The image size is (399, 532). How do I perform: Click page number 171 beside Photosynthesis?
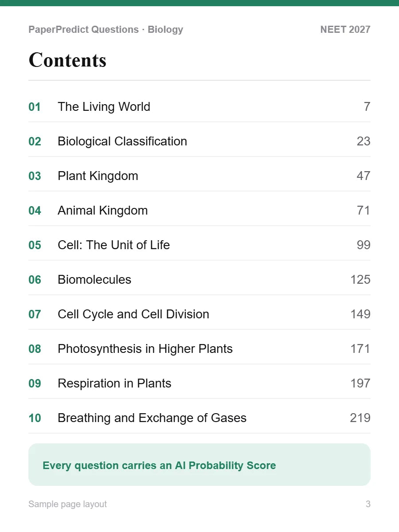[360, 349]
